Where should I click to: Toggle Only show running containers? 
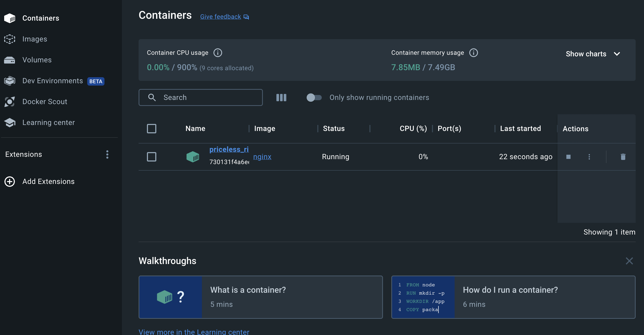point(314,98)
